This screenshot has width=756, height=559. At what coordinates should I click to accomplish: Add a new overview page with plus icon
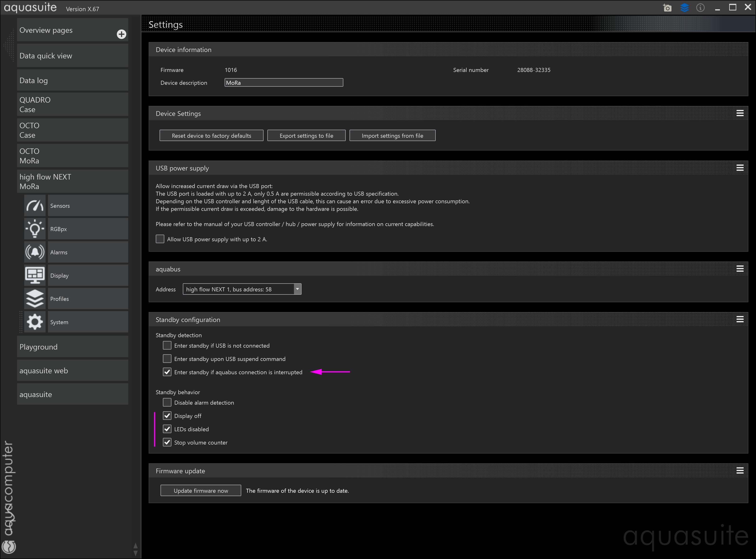click(x=121, y=34)
